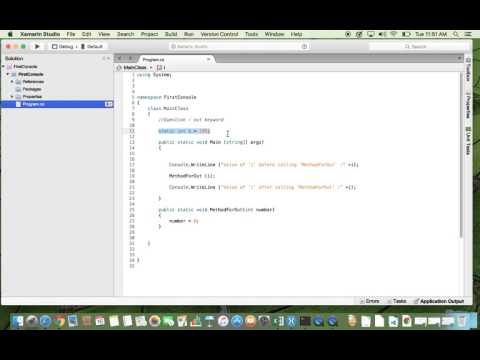Open the Project menu

149,34
